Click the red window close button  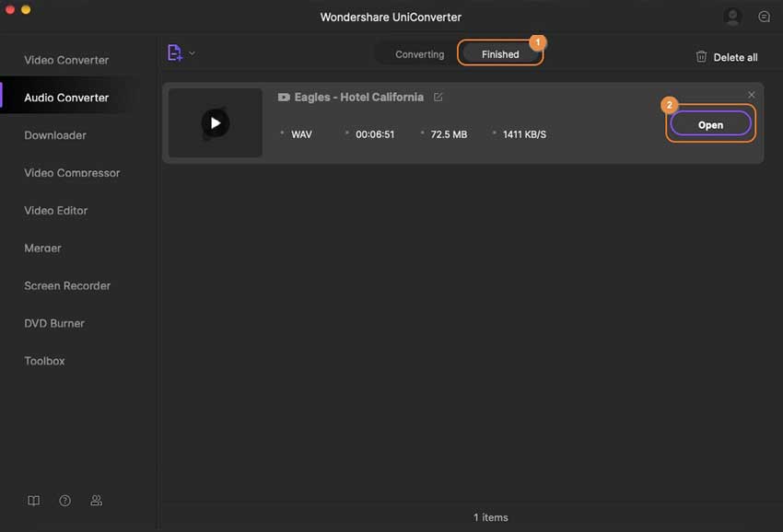point(10,9)
